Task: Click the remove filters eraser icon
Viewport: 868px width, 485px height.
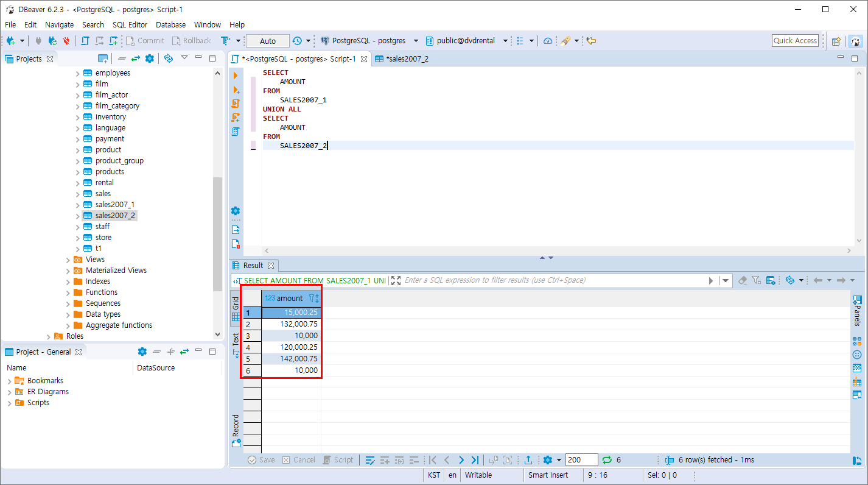Action: [x=742, y=280]
